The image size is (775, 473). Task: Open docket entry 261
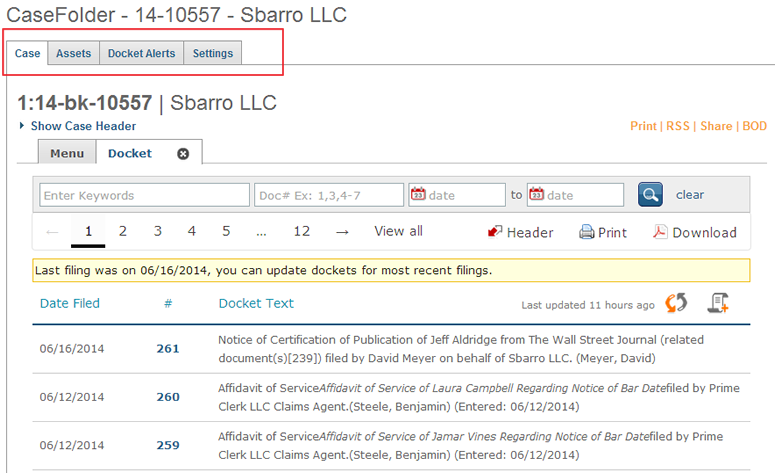168,348
